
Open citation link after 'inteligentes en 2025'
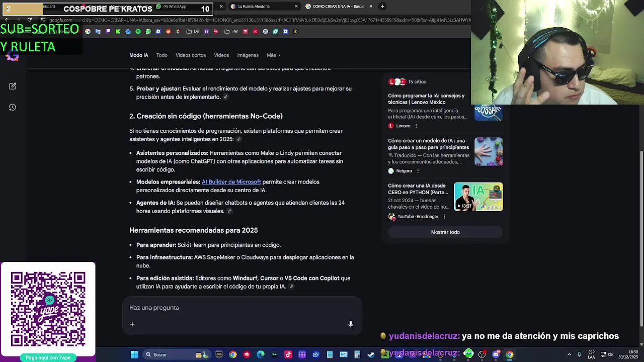[x=239, y=139]
